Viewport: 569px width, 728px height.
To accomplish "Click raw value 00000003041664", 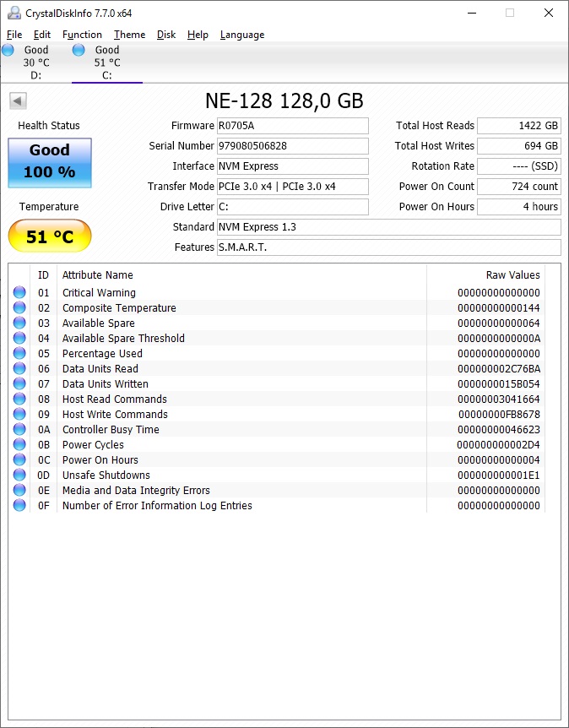I will tap(499, 399).
